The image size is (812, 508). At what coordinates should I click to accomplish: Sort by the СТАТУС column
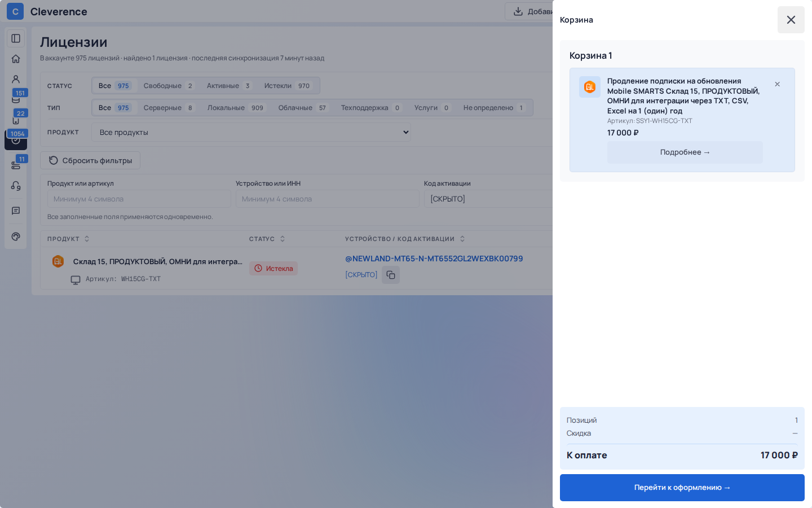[x=267, y=239]
